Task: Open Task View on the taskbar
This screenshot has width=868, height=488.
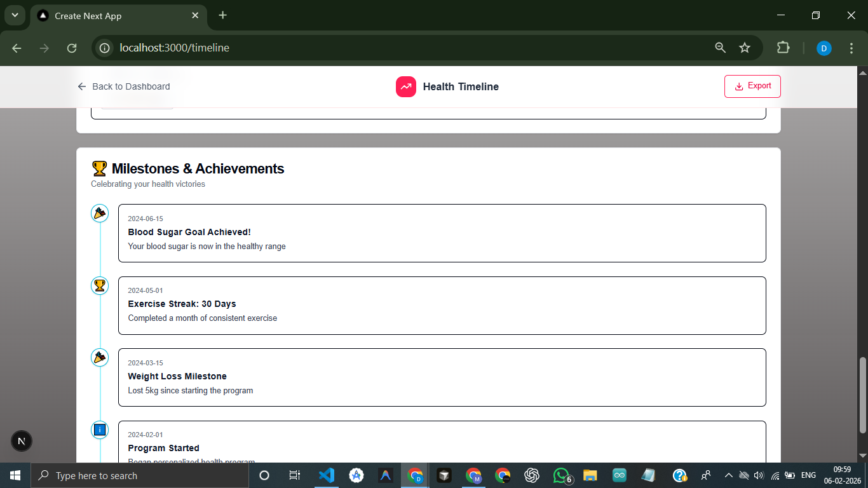Action: (x=295, y=475)
